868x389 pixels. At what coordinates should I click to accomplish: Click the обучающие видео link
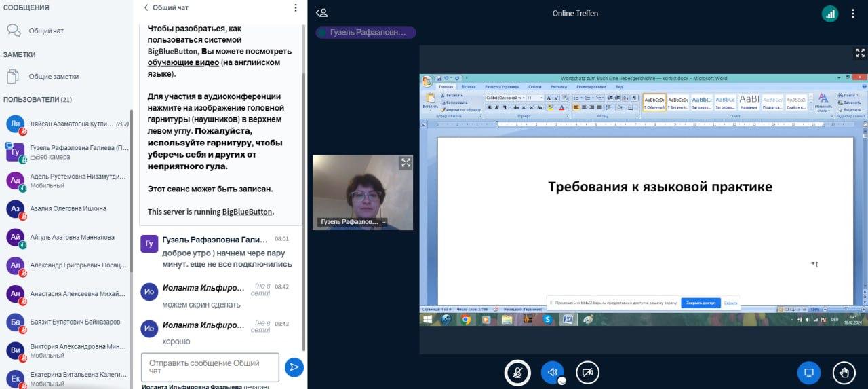[183, 62]
